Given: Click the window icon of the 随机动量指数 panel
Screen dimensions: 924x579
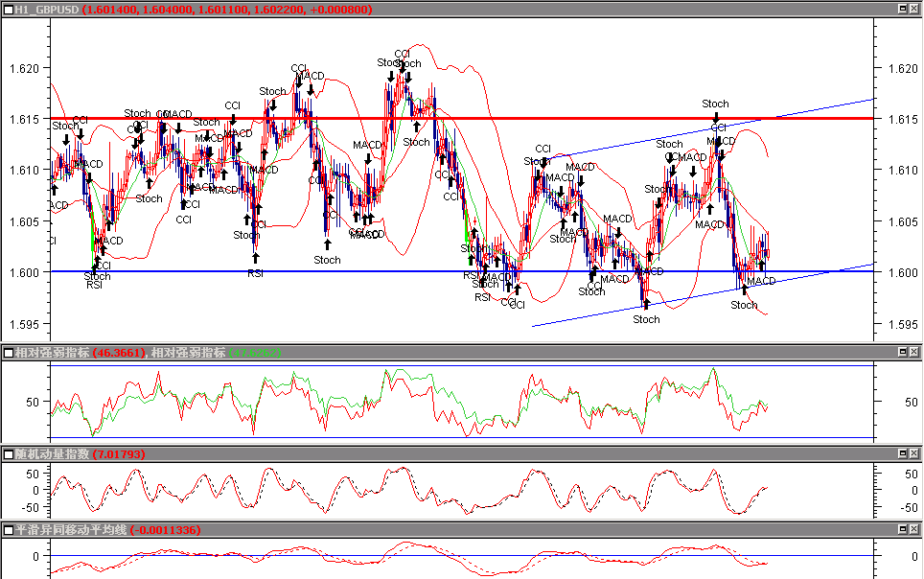Looking at the screenshot, I should coord(9,454).
